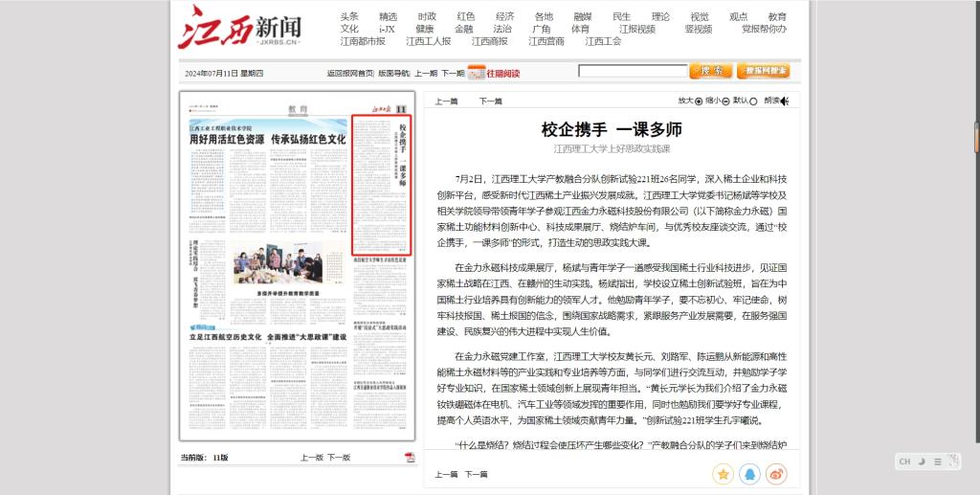Share the article via the Weibo icon
980x495 pixels.
click(x=777, y=474)
